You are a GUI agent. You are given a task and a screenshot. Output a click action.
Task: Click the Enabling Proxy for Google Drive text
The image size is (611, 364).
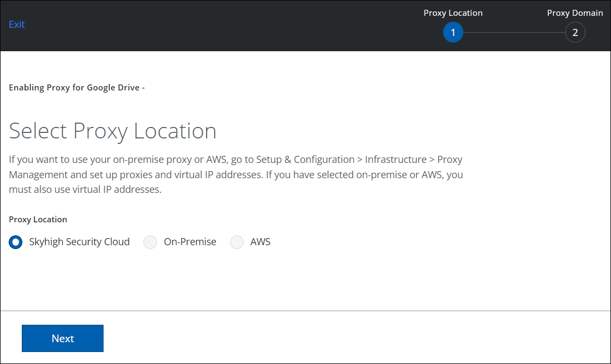[76, 88]
